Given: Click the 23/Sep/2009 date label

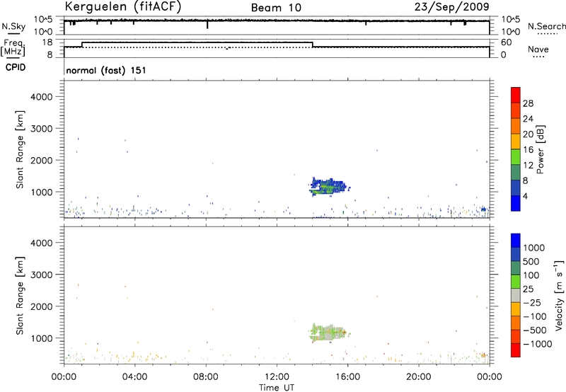Looking at the screenshot, I should (x=451, y=6).
